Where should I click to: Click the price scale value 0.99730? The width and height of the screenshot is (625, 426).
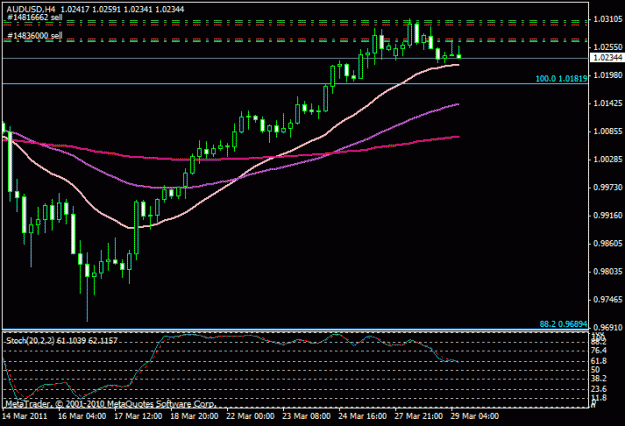608,187
